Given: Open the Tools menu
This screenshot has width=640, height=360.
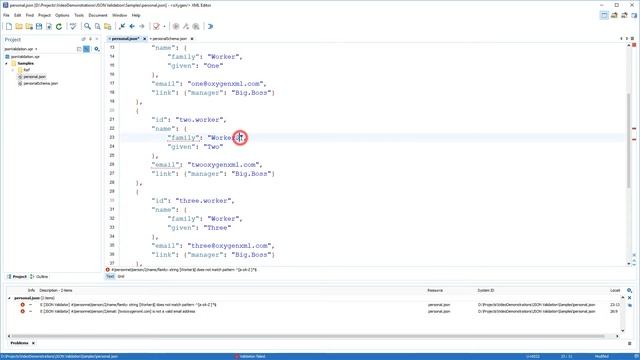Looking at the screenshot, I should pos(79,15).
